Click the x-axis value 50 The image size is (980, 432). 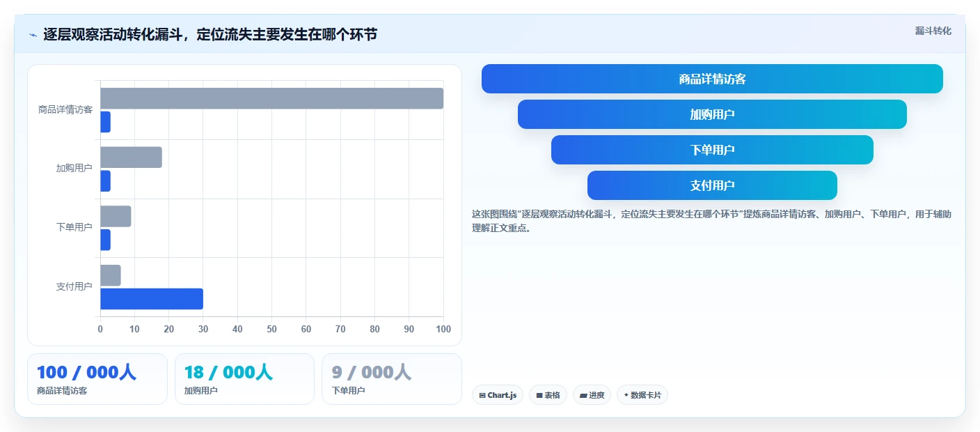tap(271, 329)
